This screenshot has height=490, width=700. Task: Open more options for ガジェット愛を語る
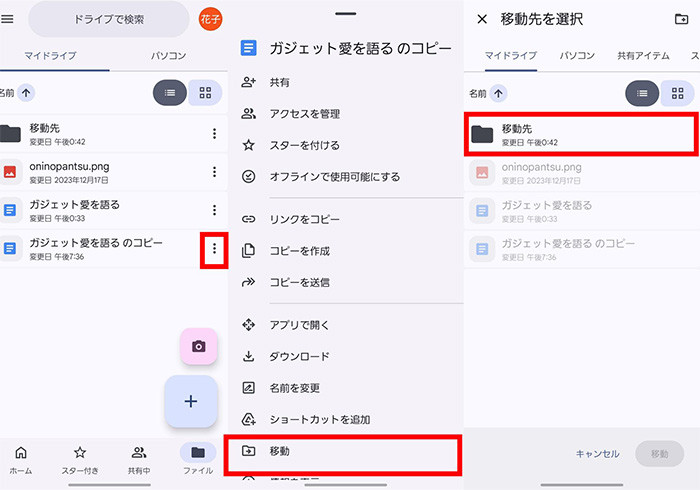[215, 210]
